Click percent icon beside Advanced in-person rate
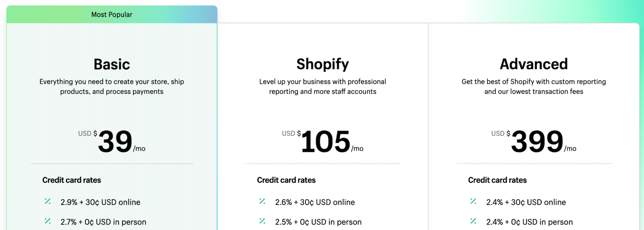The height and width of the screenshot is (230, 644). pyautogui.click(x=473, y=221)
